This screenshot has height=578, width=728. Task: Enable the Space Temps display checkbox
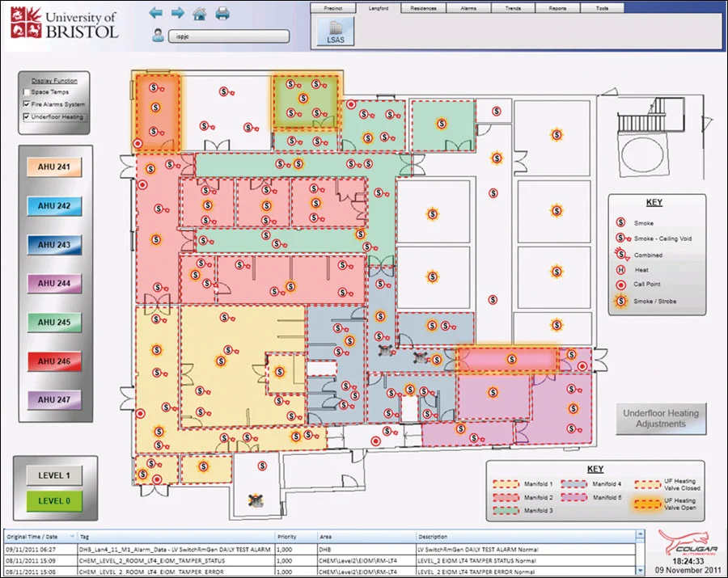click(x=27, y=91)
